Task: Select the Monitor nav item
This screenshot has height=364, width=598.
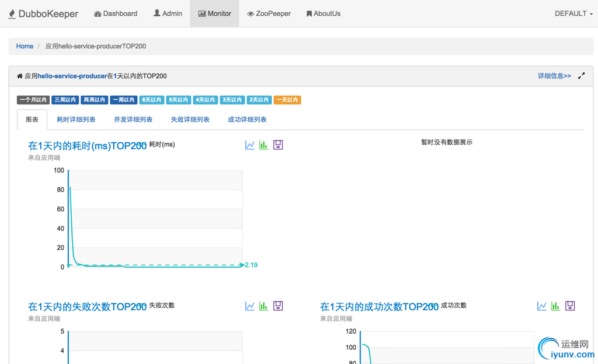Action: (x=215, y=13)
